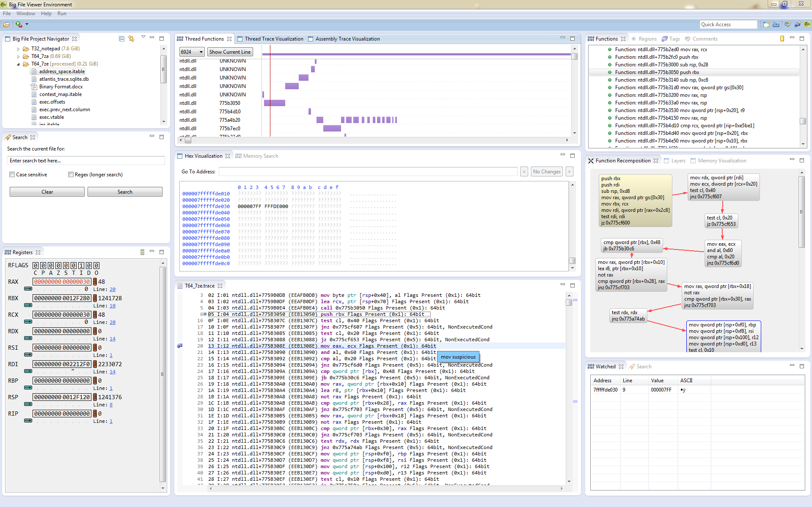Click the run trace toolbar icon
Image resolution: width=812 pixels, height=507 pixels.
[19, 25]
